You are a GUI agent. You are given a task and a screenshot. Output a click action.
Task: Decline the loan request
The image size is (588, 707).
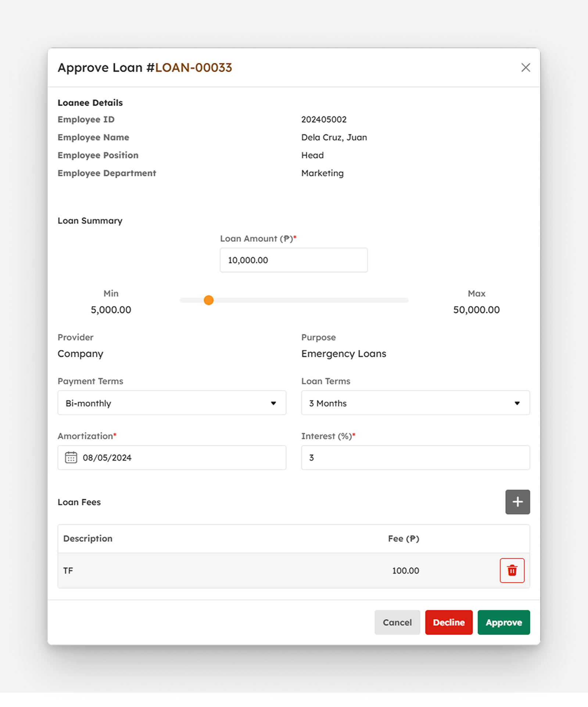[449, 622]
